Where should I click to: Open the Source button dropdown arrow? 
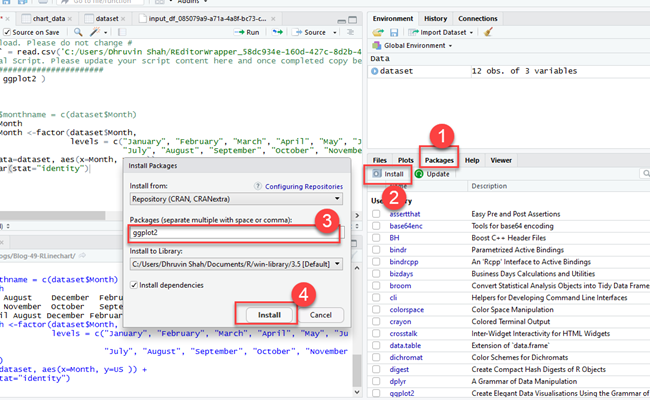coord(335,32)
